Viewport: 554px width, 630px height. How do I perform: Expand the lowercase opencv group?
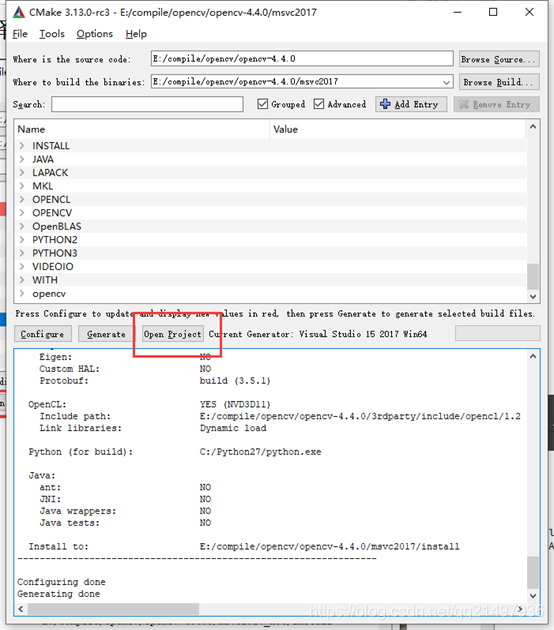pos(22,293)
